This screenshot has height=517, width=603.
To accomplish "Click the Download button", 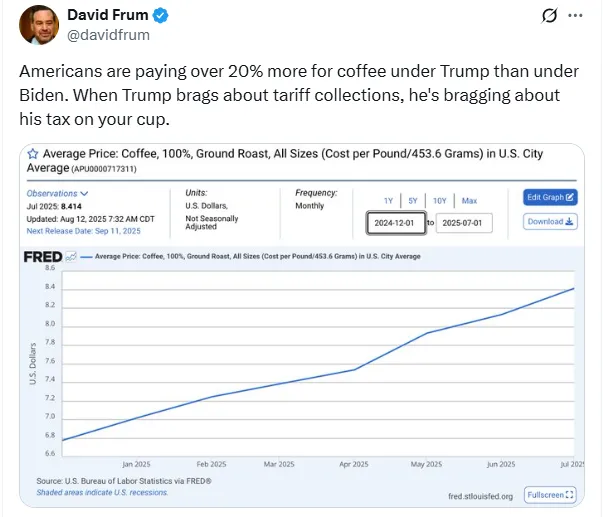I will pos(550,221).
